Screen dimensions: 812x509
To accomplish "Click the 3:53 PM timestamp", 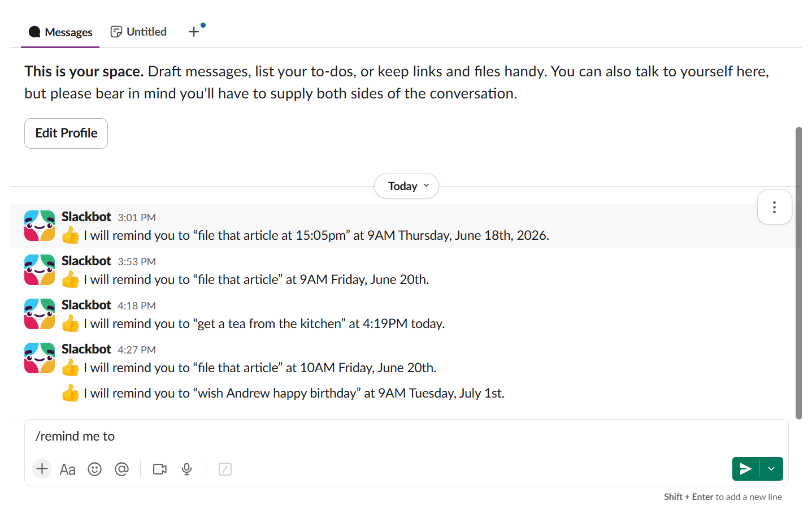I will [x=137, y=262].
